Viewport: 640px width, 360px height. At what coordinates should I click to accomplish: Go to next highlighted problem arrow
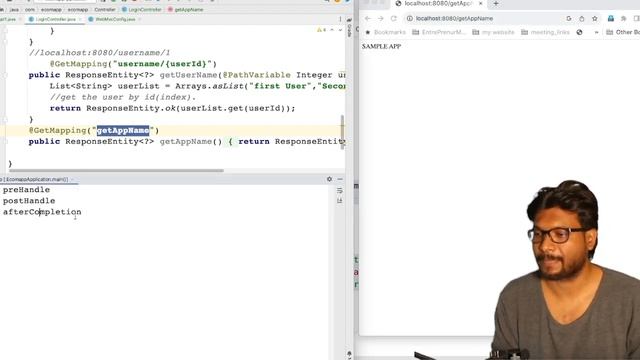(340, 30)
